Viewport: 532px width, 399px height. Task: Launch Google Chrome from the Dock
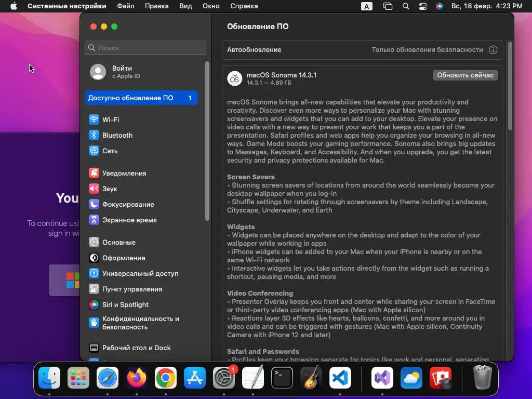click(x=166, y=378)
